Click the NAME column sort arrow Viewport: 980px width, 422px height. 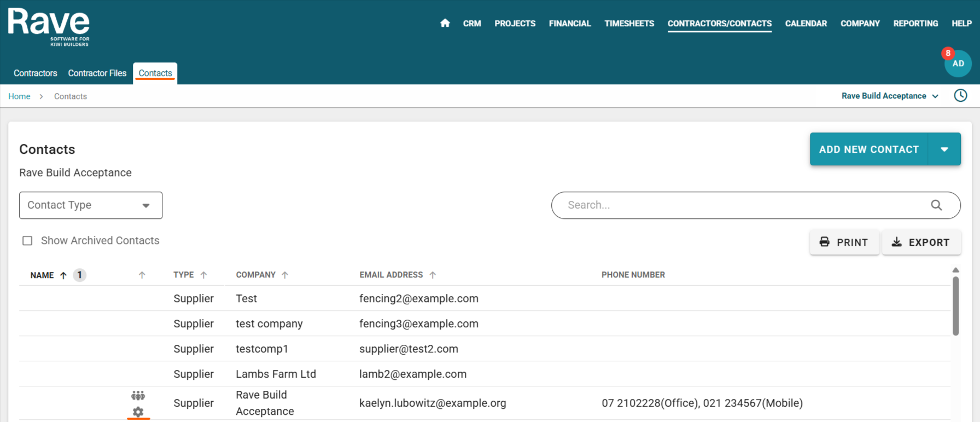63,275
